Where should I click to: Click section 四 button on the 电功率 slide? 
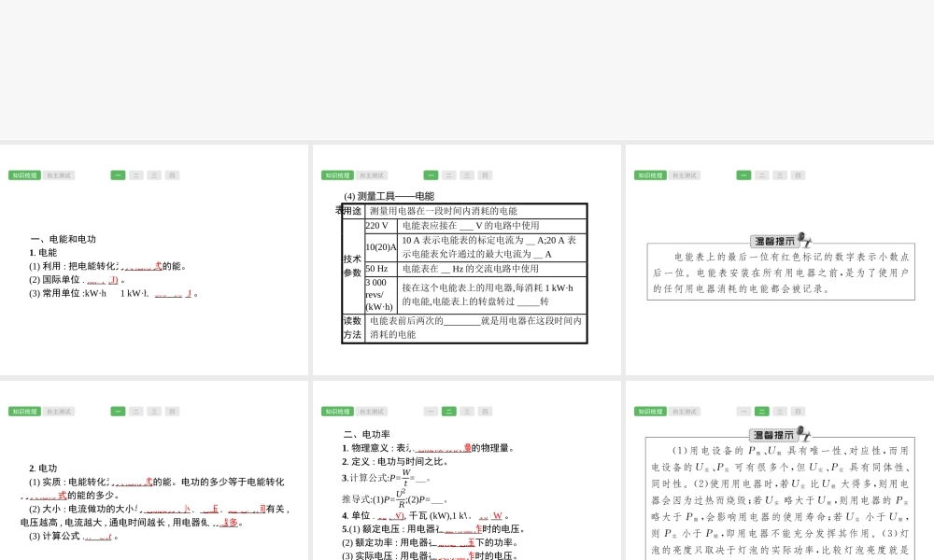pyautogui.click(x=485, y=412)
